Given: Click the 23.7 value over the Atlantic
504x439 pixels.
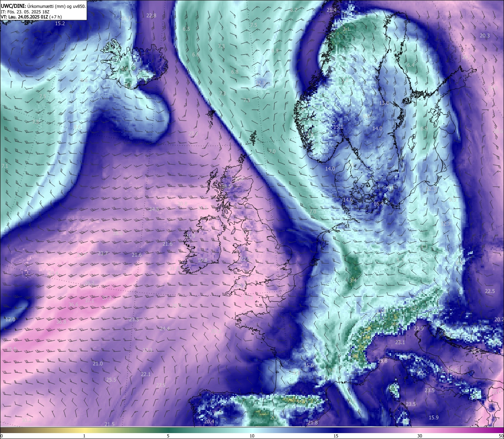Looking at the screenshot, I should [x=103, y=254].
